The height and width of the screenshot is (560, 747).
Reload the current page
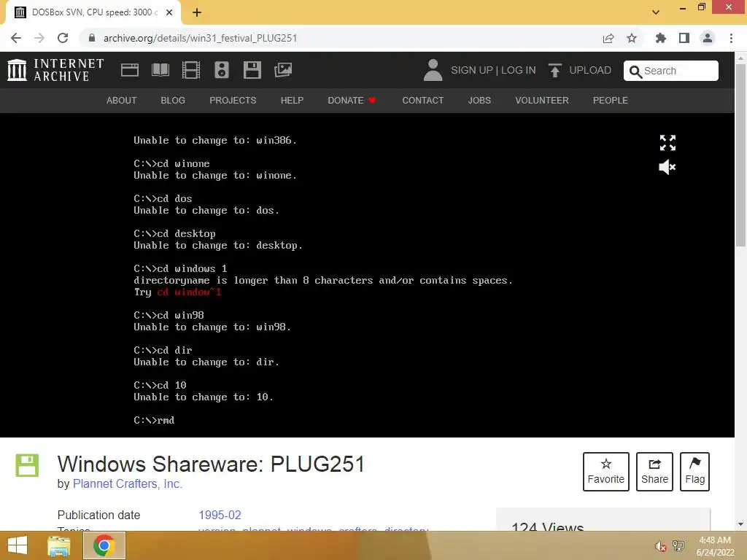(63, 38)
